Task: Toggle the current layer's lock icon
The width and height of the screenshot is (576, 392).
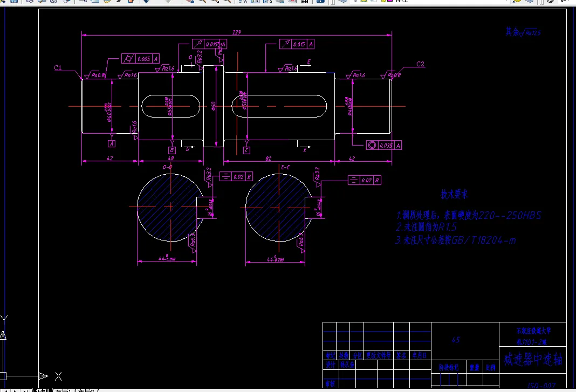Action: [374, 1]
